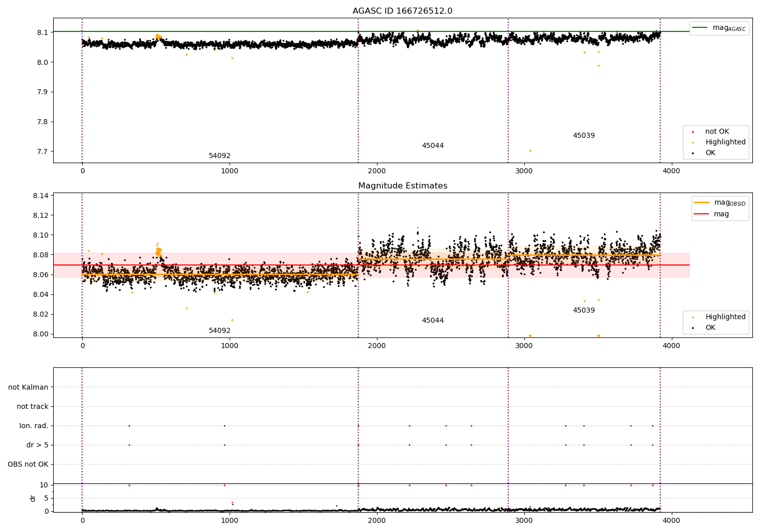This screenshot has width=760, height=532.
Task: Click the 'Ion. rad.' axis label
Action: pos(34,426)
